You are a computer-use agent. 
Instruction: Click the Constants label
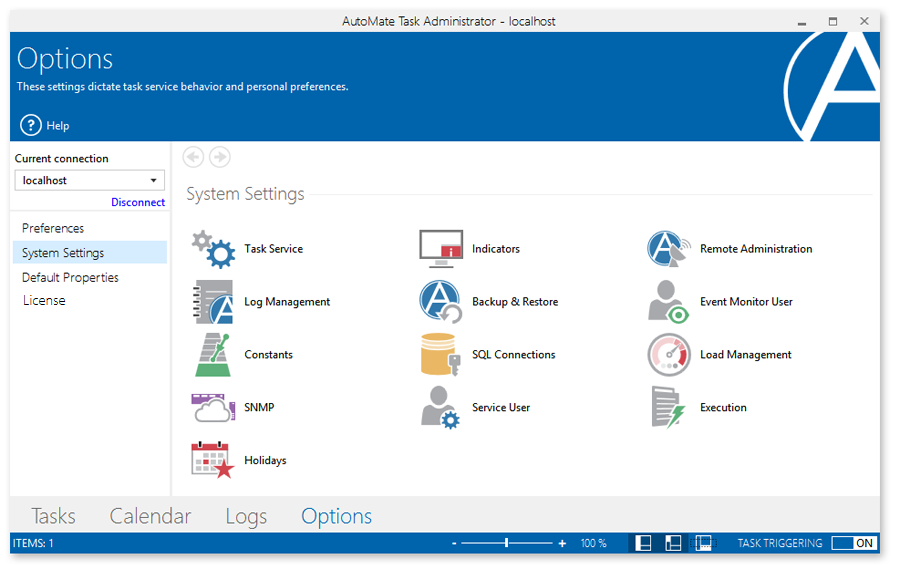(x=269, y=355)
